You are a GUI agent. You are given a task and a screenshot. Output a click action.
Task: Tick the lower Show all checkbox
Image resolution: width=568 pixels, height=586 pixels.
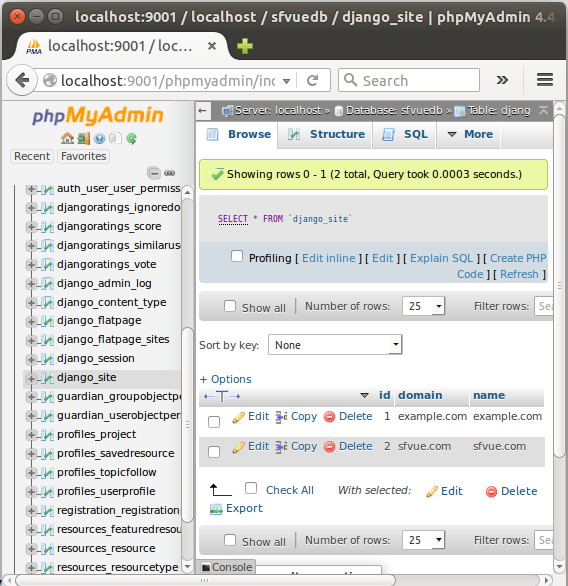(x=230, y=540)
